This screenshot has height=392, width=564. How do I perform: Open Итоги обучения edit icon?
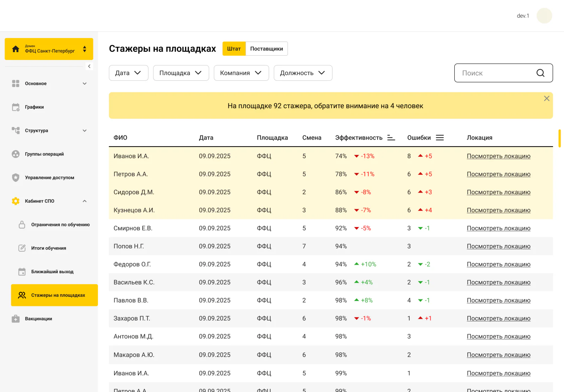coord(22,248)
